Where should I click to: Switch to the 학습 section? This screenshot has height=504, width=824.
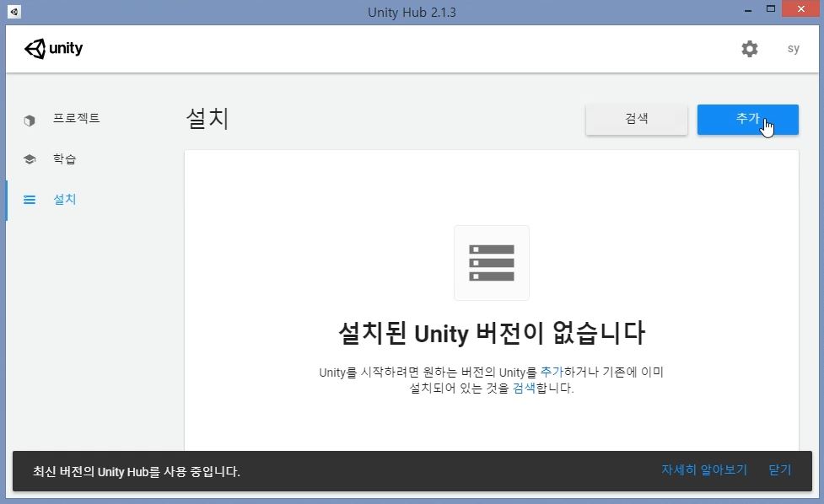(x=65, y=158)
